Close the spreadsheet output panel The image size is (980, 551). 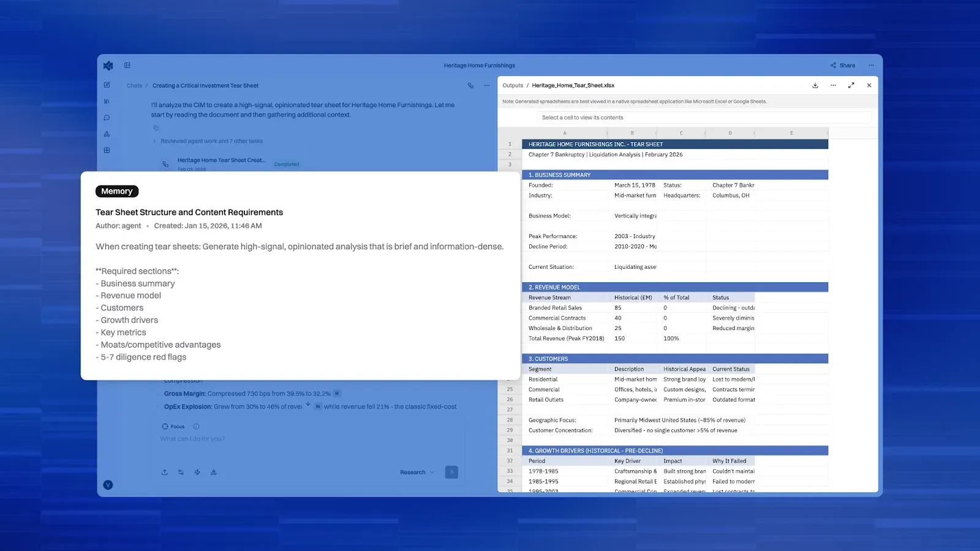869,86
